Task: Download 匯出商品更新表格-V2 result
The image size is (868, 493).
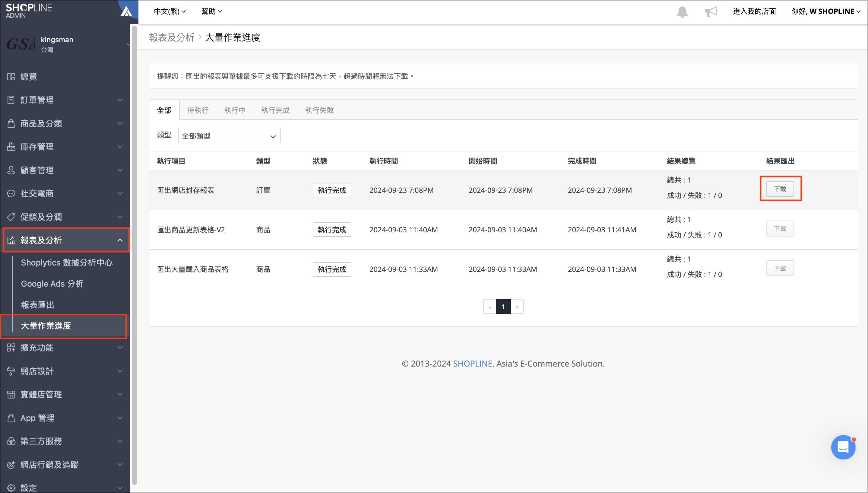Action: (x=780, y=229)
